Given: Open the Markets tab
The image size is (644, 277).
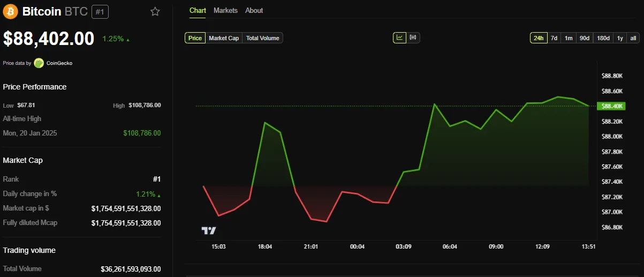Looking at the screenshot, I should pyautogui.click(x=225, y=10).
